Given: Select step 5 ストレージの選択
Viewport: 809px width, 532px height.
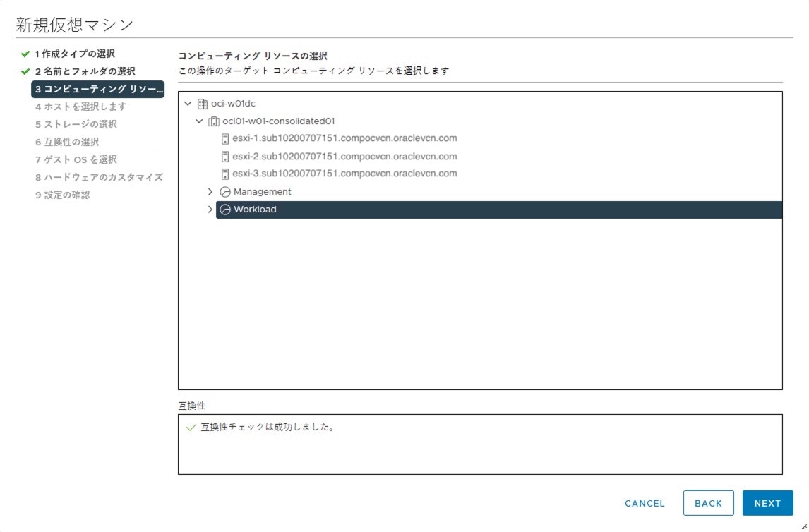Looking at the screenshot, I should [76, 124].
